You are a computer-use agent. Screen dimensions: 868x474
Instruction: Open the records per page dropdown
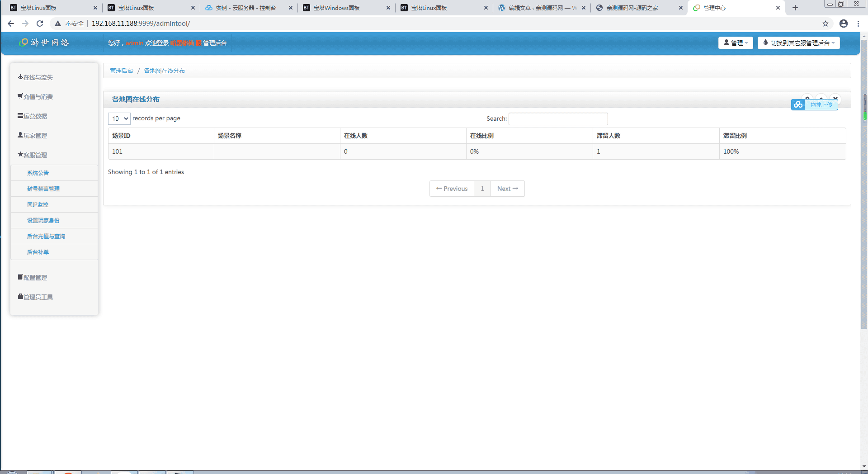[119, 118]
